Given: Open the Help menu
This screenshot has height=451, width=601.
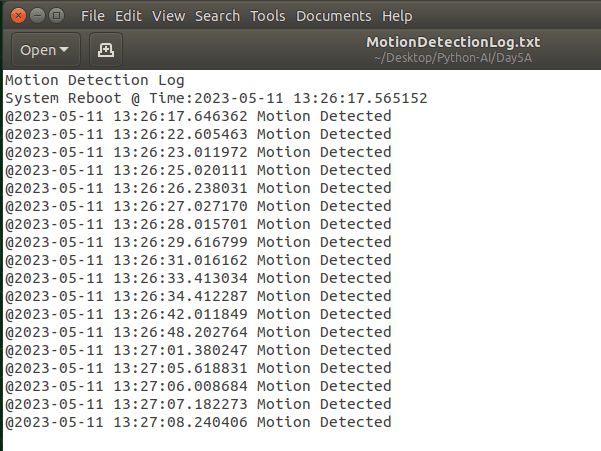Looking at the screenshot, I should click(397, 16).
